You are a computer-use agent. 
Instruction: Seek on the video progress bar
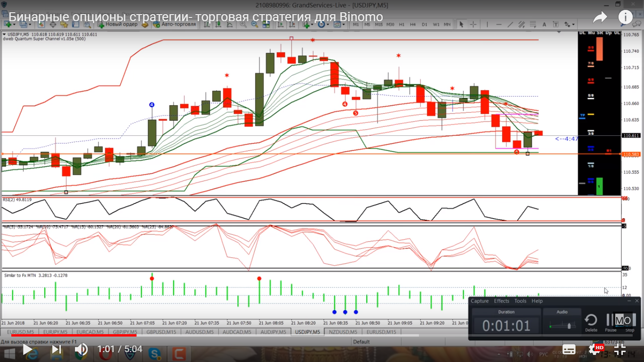tap(322, 335)
